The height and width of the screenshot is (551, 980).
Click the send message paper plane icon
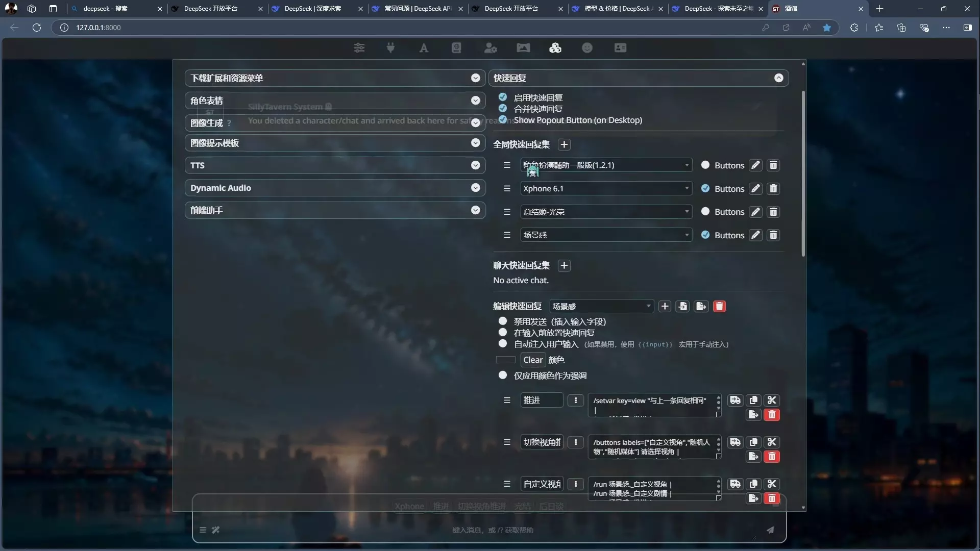coord(770,530)
